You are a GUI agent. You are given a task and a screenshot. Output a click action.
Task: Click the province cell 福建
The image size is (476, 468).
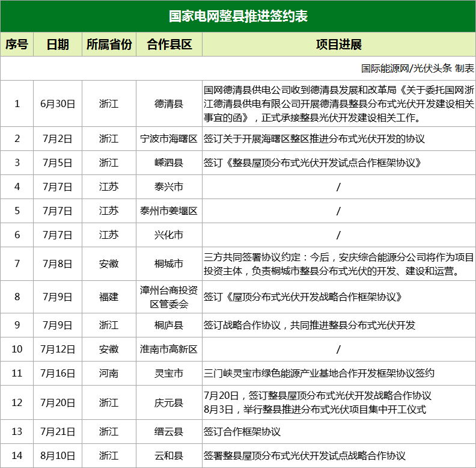[x=109, y=297]
